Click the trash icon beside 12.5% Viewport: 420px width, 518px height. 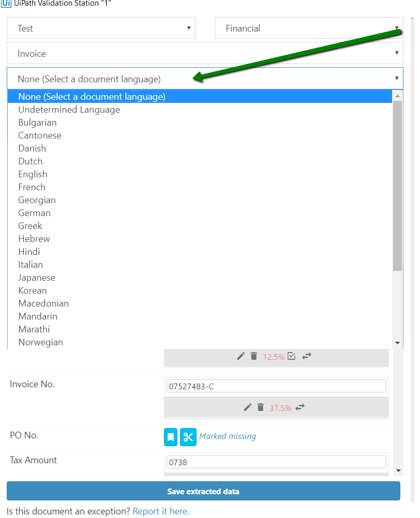click(254, 356)
